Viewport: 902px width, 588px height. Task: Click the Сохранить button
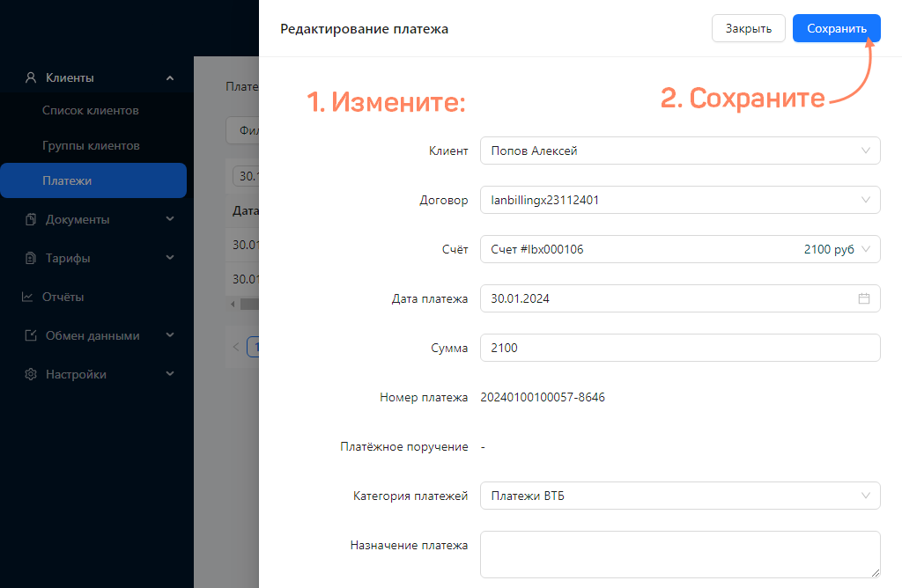tap(837, 28)
